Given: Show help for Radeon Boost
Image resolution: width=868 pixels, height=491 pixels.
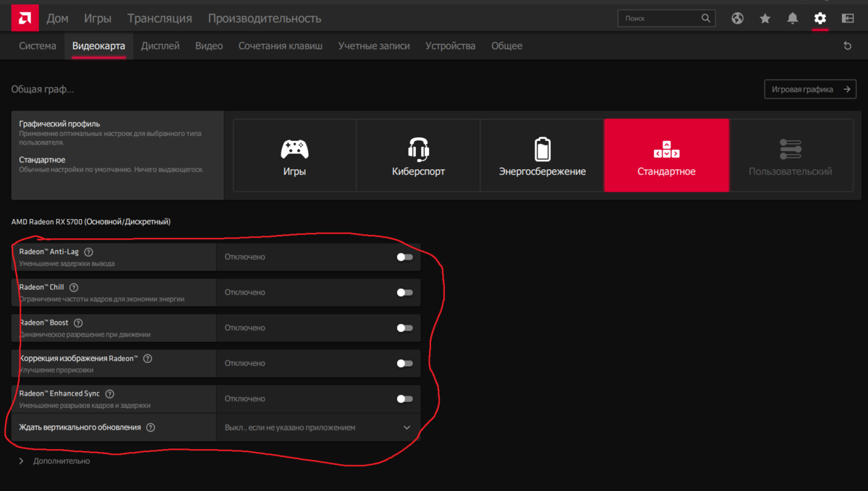Looking at the screenshot, I should point(78,323).
